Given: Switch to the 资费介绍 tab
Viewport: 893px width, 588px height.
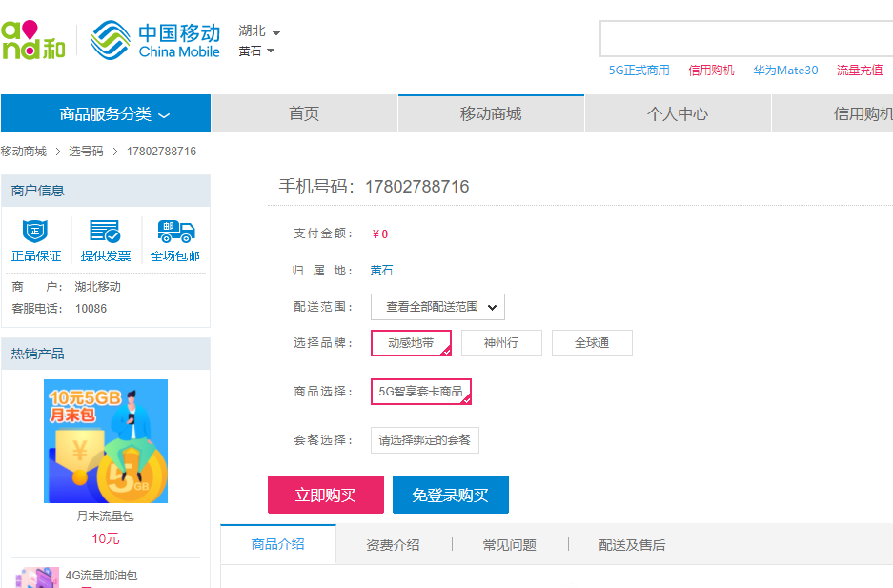Looking at the screenshot, I should click(393, 545).
